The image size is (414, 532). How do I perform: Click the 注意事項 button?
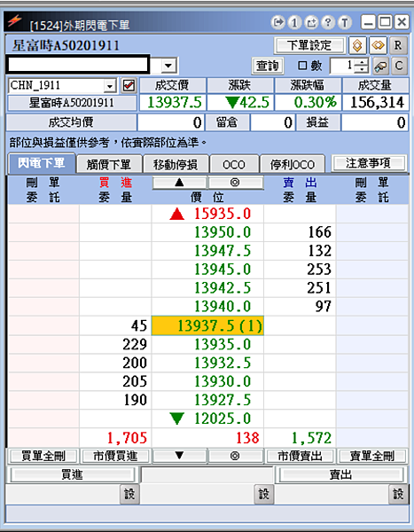[368, 163]
